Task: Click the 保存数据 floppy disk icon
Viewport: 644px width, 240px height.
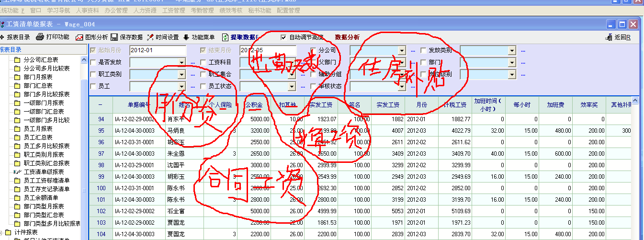Action: (114, 37)
